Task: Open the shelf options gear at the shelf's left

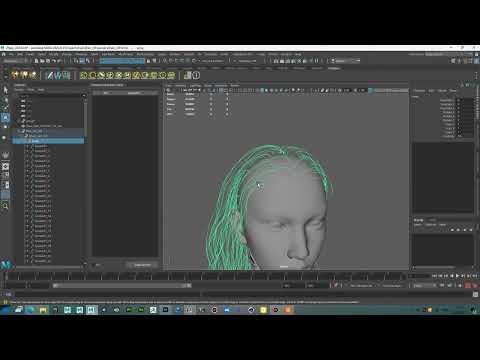Action: coord(5,76)
